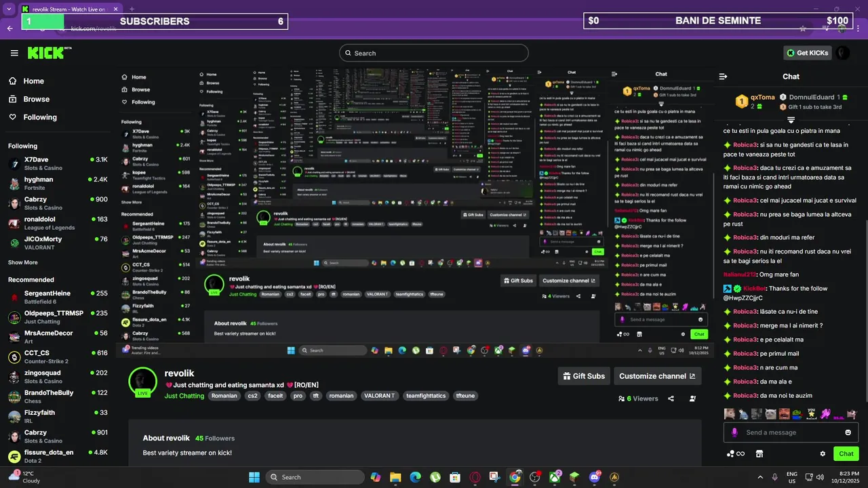The image size is (868, 488).
Task: Open SergeantHeine recommended channel
Action: click(x=58, y=297)
